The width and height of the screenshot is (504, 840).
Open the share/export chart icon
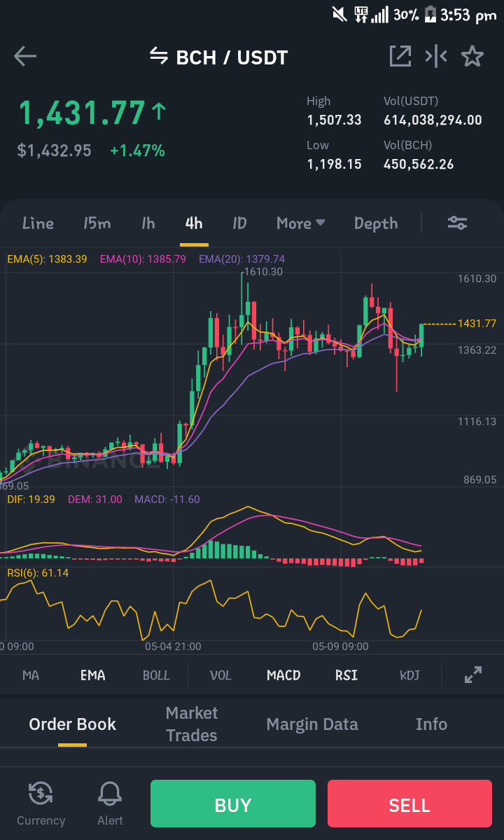[x=400, y=56]
